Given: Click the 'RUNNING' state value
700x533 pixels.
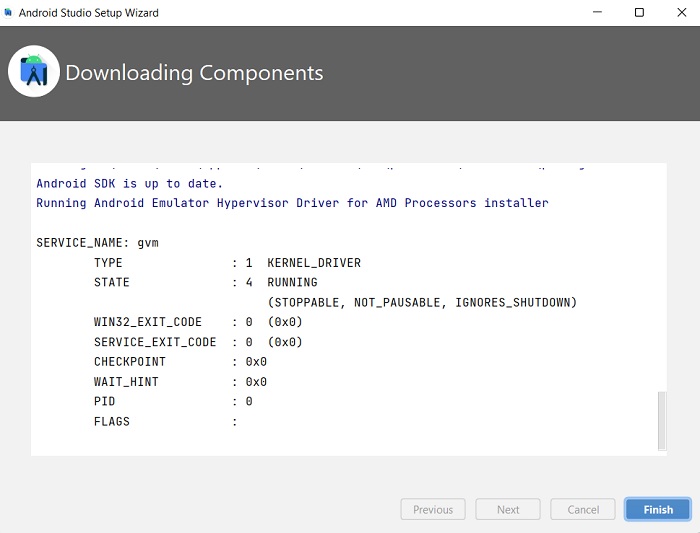Looking at the screenshot, I should pyautogui.click(x=292, y=283).
